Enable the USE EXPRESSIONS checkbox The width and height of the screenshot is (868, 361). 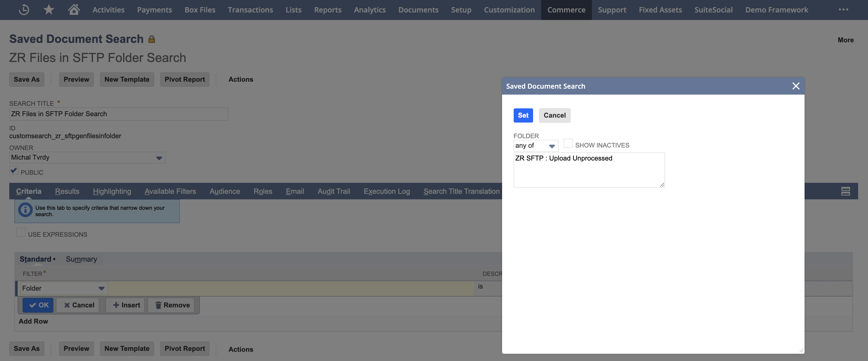click(x=21, y=232)
